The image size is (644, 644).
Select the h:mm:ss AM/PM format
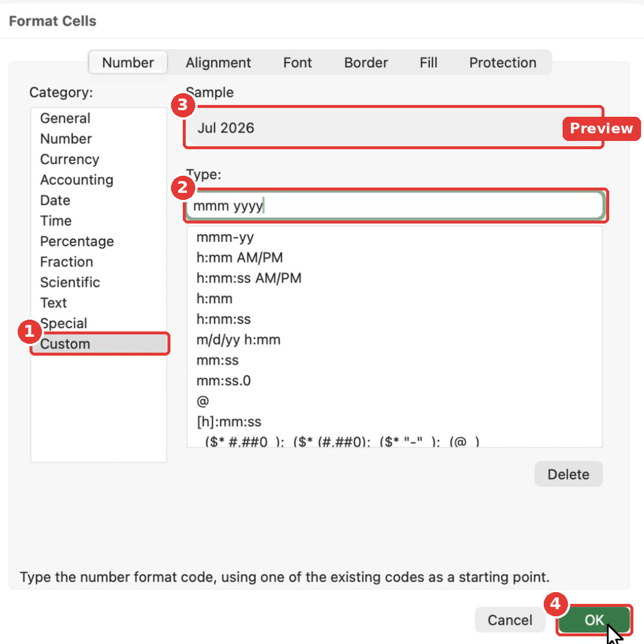point(395,278)
